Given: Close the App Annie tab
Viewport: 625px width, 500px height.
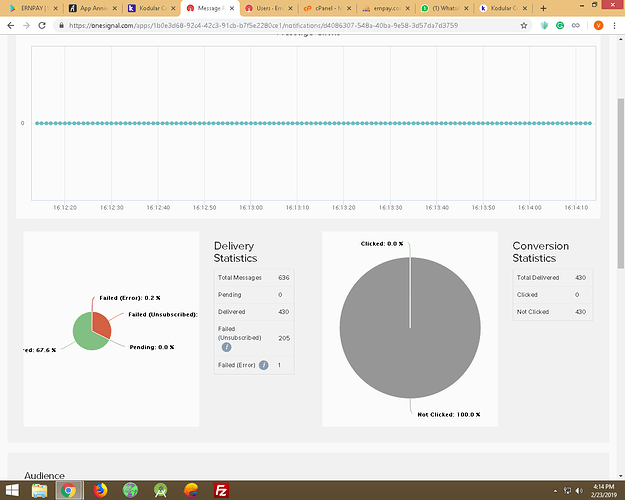Looking at the screenshot, I should 114,8.
